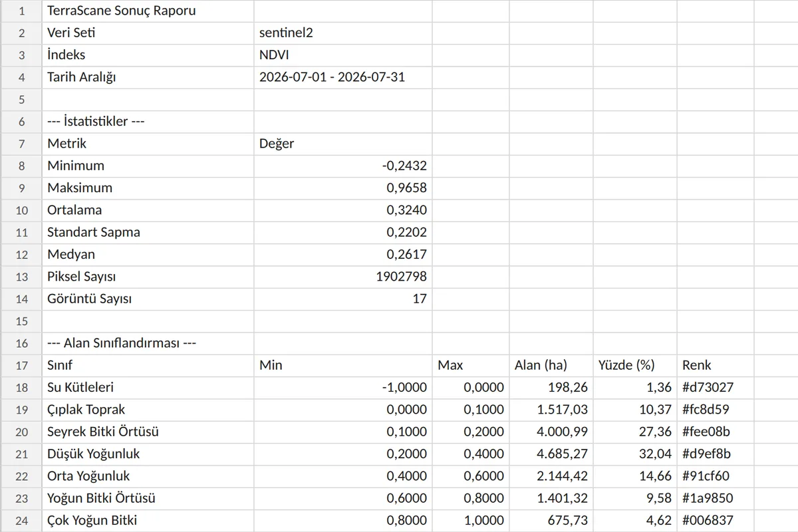This screenshot has width=798, height=532.
Task: Click the 'Sınıf' column header cell
Action: 148,365
